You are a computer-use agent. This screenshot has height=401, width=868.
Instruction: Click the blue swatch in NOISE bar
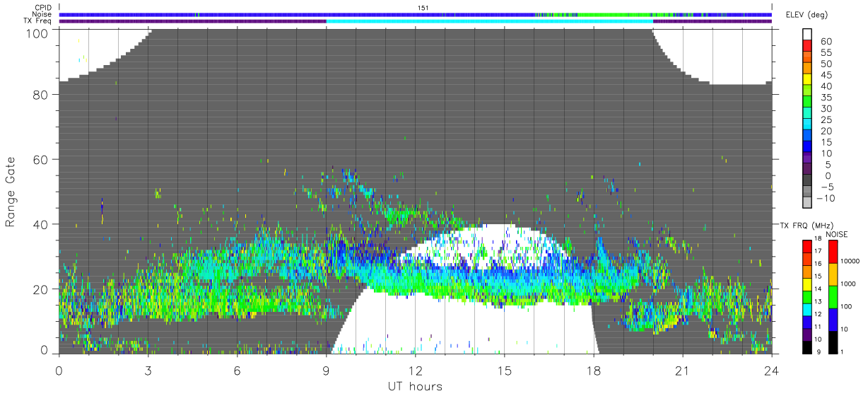pyautogui.click(x=835, y=318)
